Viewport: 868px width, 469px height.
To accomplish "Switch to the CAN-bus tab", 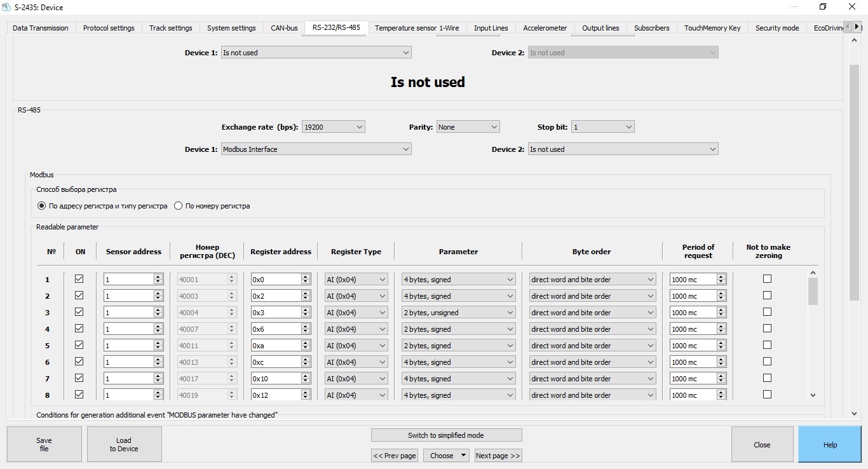I will [283, 28].
